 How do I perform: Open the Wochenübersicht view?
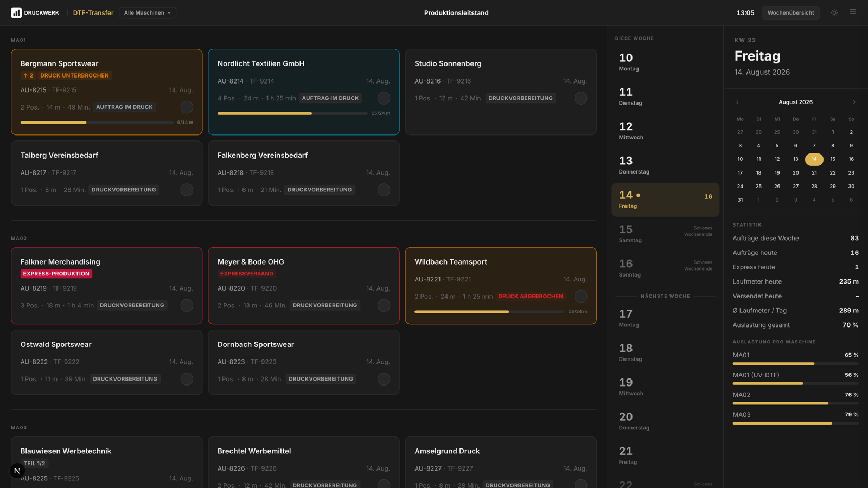[x=790, y=12]
